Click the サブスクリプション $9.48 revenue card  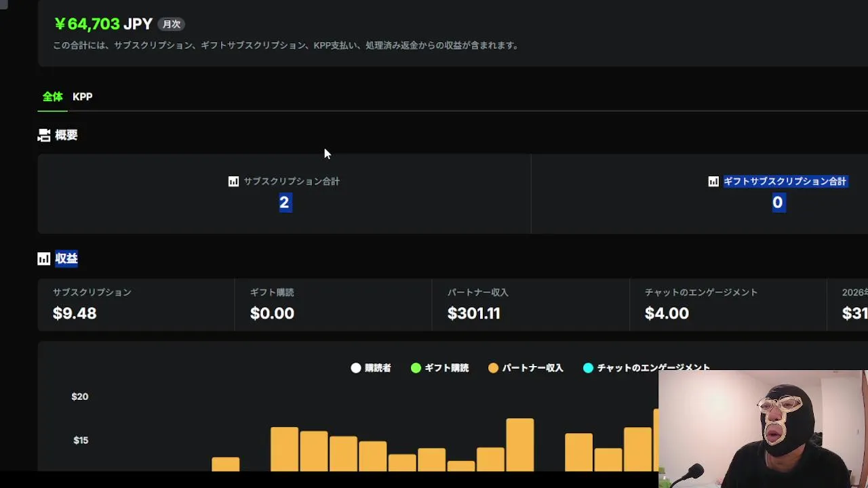136,304
